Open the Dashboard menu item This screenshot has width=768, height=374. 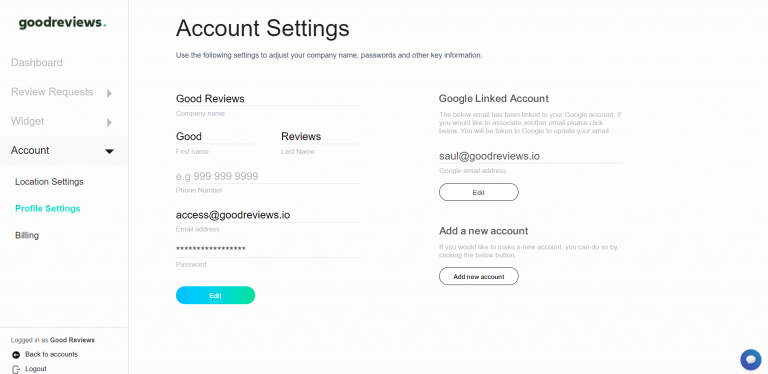tap(37, 63)
